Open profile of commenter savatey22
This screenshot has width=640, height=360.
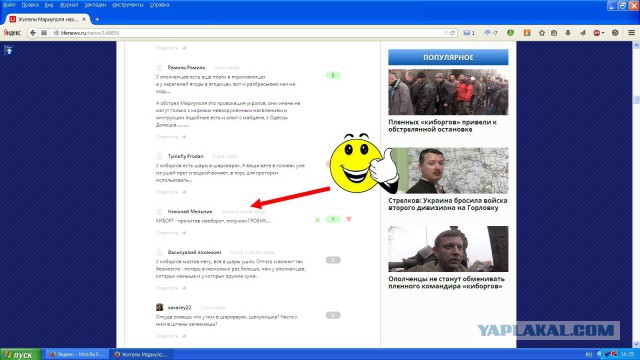179,307
